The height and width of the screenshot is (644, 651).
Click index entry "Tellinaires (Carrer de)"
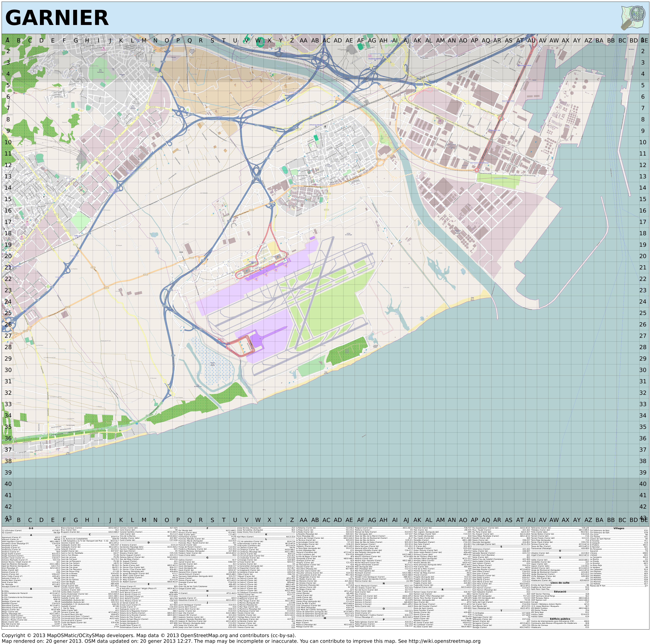coord(560,528)
